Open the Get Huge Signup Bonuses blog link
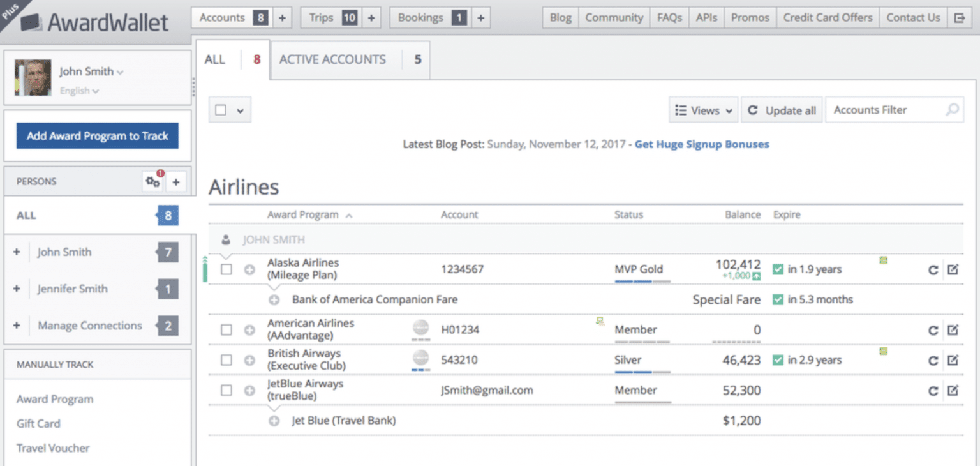Image resolution: width=980 pixels, height=466 pixels. [x=701, y=144]
